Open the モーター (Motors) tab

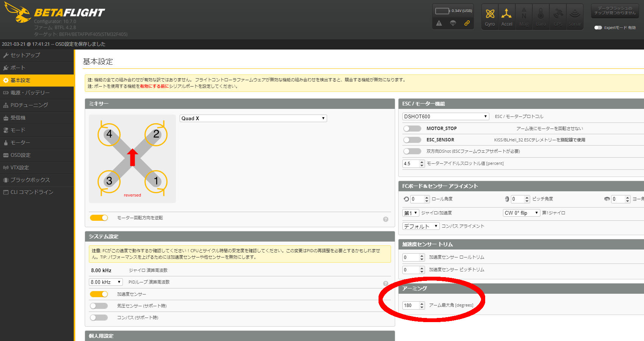coord(37,143)
